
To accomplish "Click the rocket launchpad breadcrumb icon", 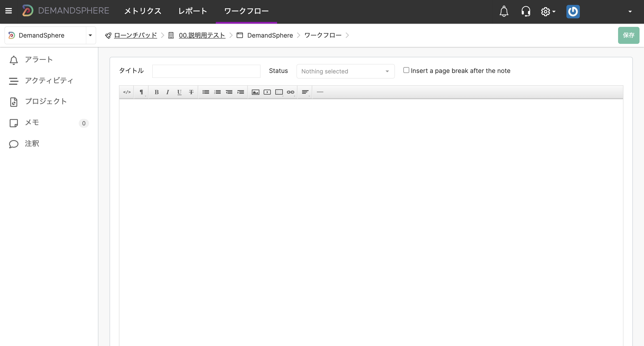I will (108, 36).
